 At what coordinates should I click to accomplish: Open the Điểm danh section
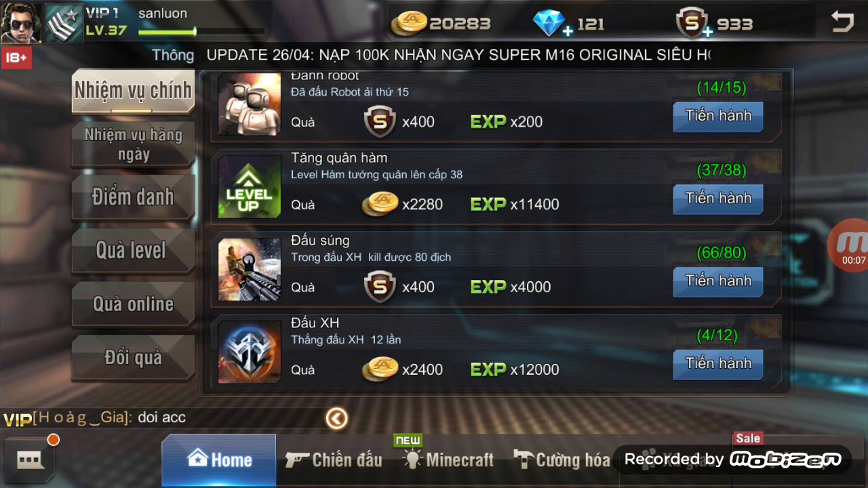coord(133,197)
